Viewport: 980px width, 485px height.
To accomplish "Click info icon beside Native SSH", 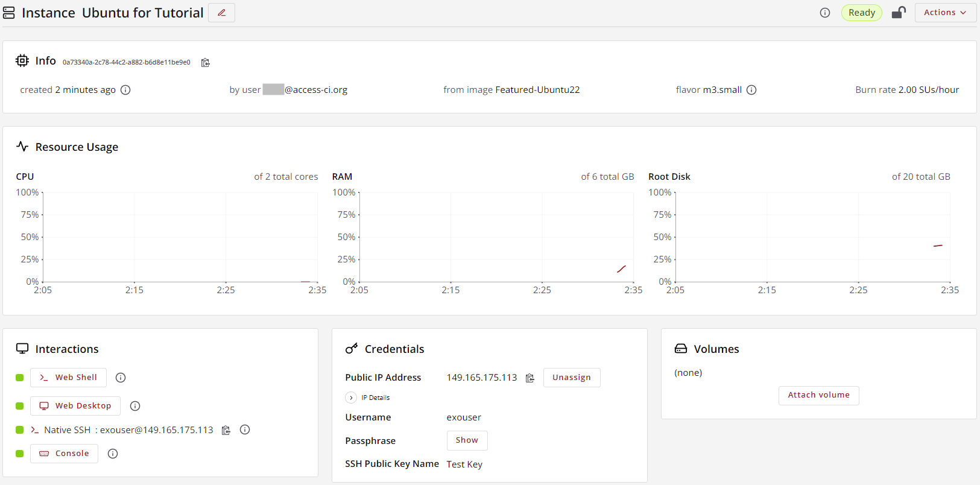I will click(245, 430).
